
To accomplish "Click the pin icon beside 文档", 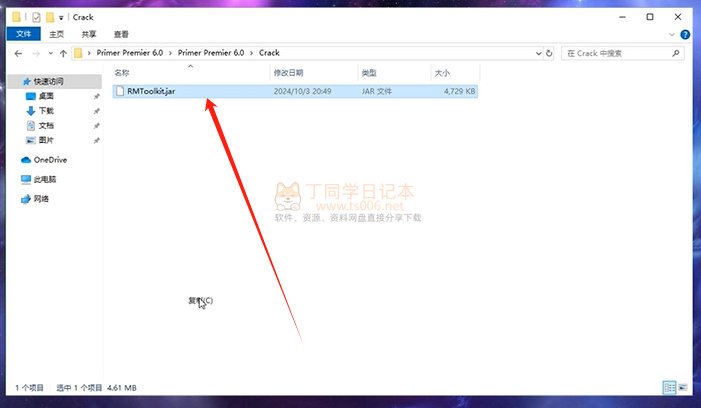I will [96, 126].
